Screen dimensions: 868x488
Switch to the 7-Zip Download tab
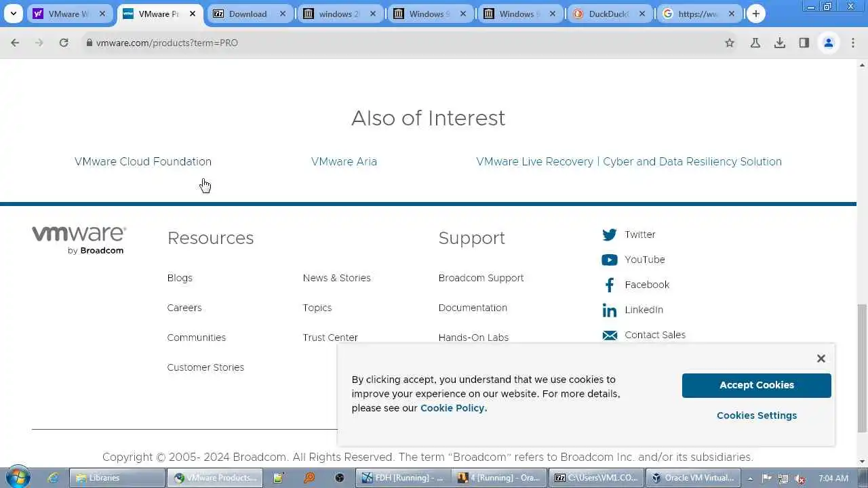(250, 14)
